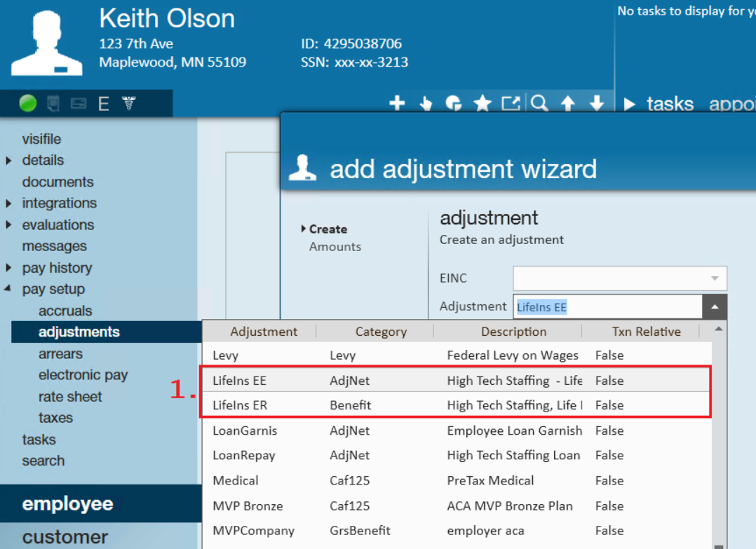Click the pie chart icon in toolbar
This screenshot has height=549, width=756.
pyautogui.click(x=454, y=103)
